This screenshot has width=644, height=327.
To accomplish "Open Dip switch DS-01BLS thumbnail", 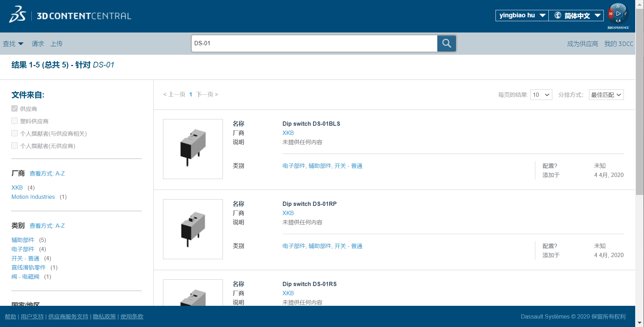I will pyautogui.click(x=193, y=149).
